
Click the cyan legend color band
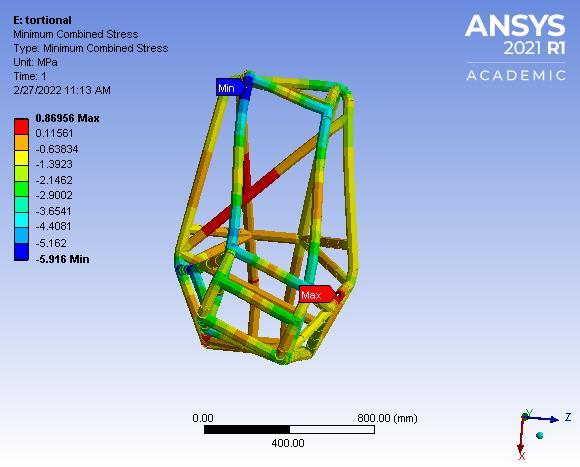pos(21,220)
